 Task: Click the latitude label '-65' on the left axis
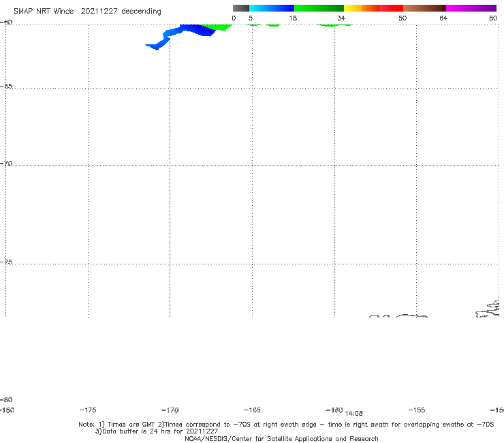point(6,87)
